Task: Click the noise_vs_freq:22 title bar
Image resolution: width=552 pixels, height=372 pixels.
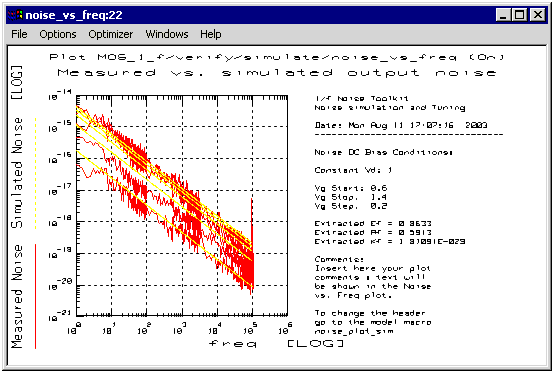Action: [246, 15]
